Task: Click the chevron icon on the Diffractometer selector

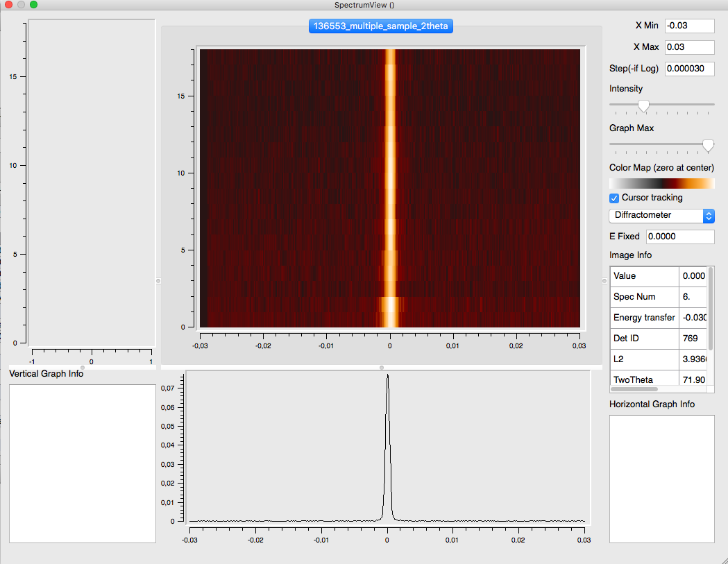Action: point(709,216)
